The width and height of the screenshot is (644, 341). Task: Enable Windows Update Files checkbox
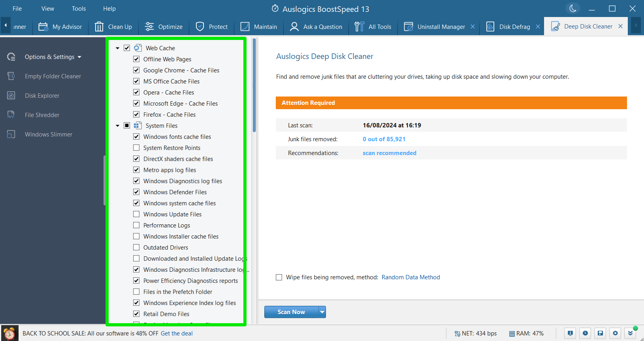click(136, 214)
